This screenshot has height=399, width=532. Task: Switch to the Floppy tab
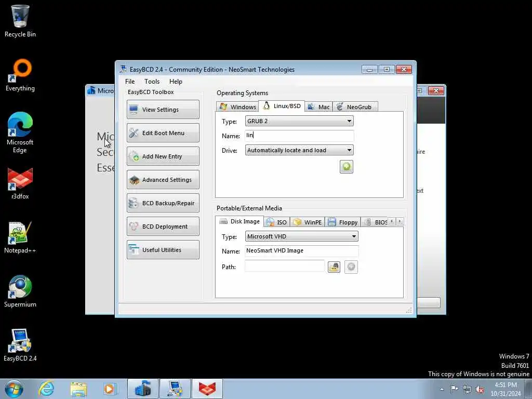pyautogui.click(x=343, y=222)
